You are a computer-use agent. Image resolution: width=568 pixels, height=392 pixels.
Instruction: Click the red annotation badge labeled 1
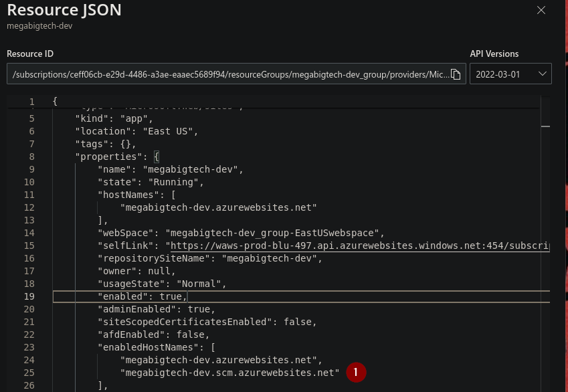coord(355,372)
